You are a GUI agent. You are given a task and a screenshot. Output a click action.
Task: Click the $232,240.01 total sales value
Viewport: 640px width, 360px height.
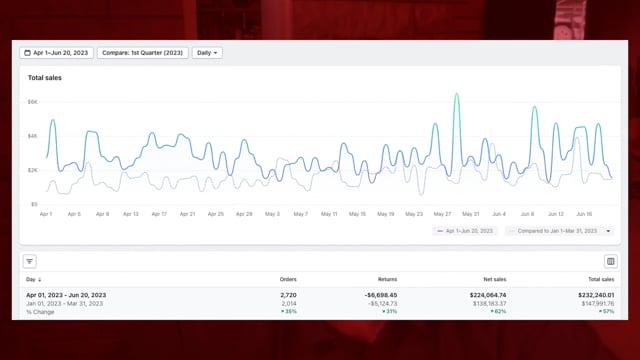point(596,295)
